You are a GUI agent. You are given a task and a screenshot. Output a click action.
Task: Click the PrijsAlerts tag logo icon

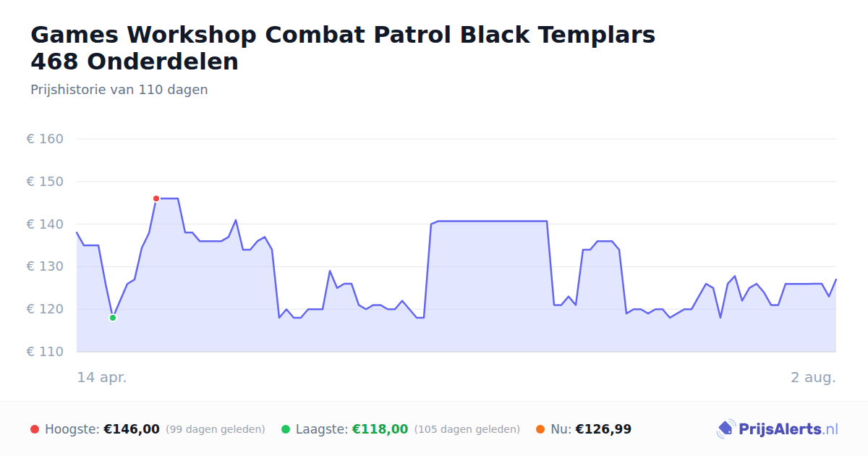click(726, 429)
